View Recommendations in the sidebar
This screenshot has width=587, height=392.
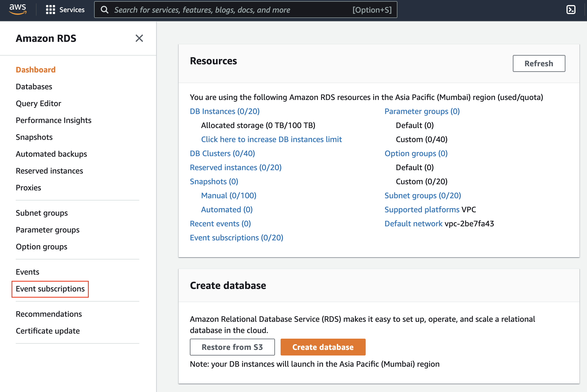(x=49, y=314)
